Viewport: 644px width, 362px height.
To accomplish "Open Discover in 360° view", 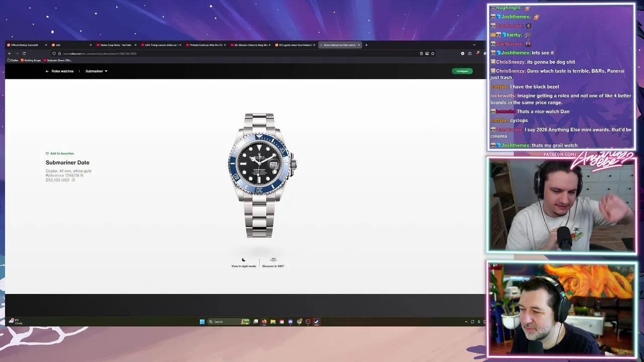I will click(x=273, y=263).
